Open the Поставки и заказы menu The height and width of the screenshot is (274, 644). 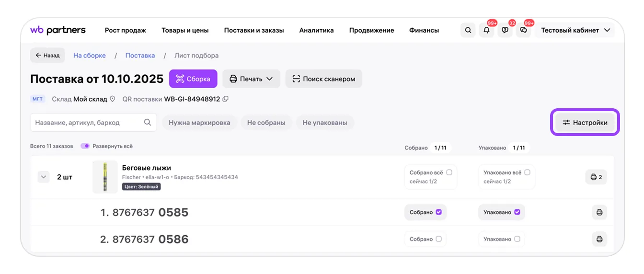[254, 30]
